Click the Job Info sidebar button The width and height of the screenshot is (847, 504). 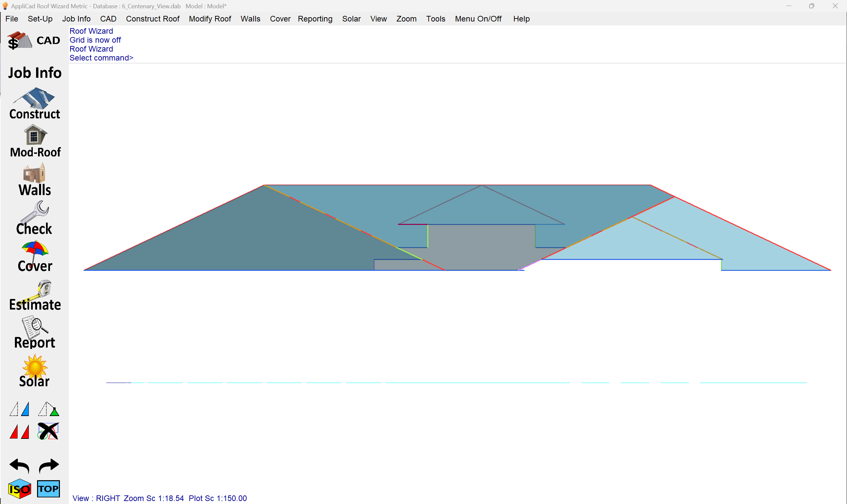[x=35, y=73]
